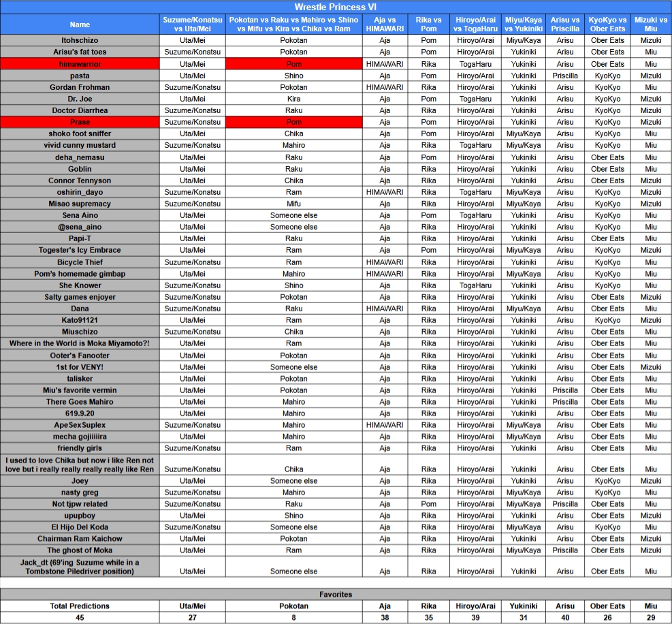Select the Pom's homemade gimbap name cell
Screen dimensions: 672x624
click(x=80, y=274)
